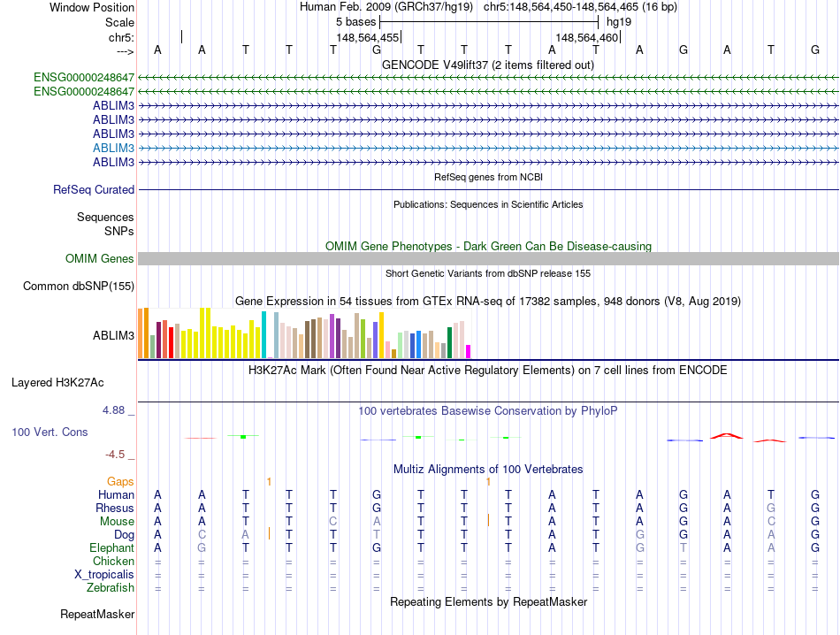Click the orange Gaps row label
This screenshot has height=635, width=840.
coord(120,482)
